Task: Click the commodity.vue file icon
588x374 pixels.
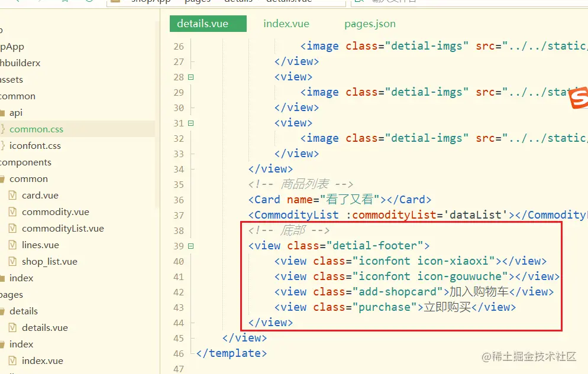Action: point(13,212)
